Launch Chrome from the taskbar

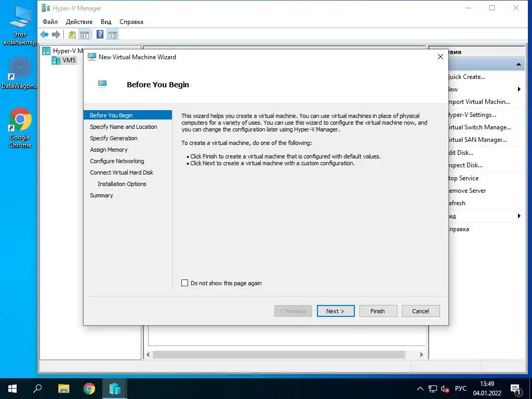click(x=89, y=389)
